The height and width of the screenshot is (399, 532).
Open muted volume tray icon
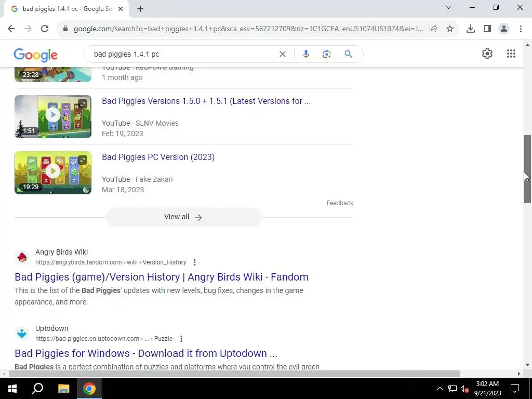click(465, 389)
